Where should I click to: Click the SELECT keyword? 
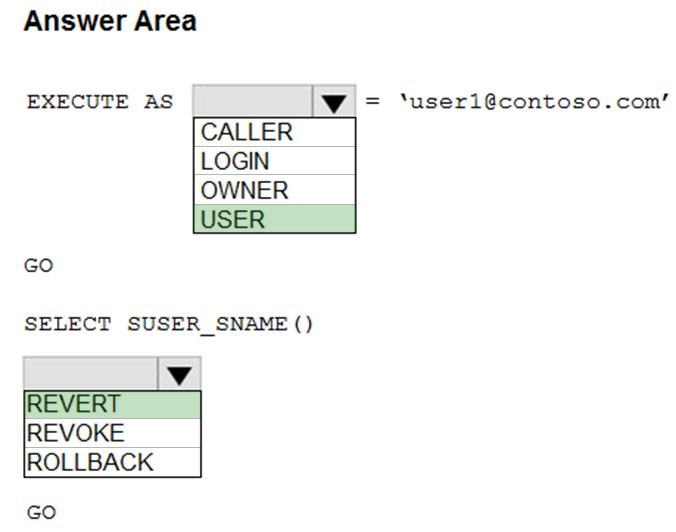point(68,324)
